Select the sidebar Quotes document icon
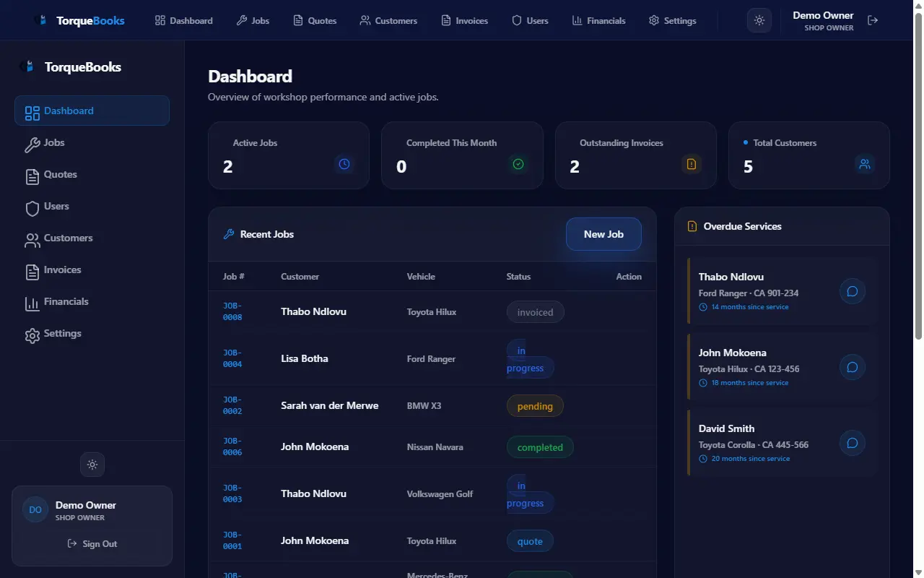This screenshot has width=924, height=578. pyautogui.click(x=32, y=177)
